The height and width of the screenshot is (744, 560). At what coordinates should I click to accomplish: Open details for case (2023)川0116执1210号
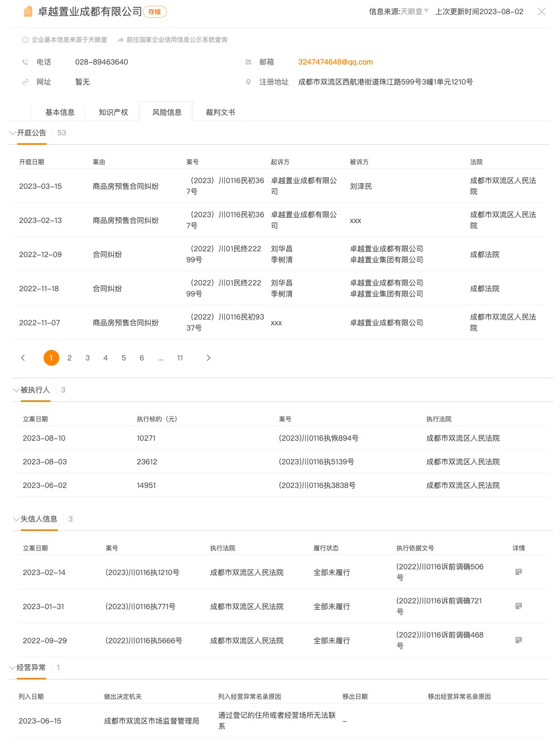pyautogui.click(x=519, y=572)
